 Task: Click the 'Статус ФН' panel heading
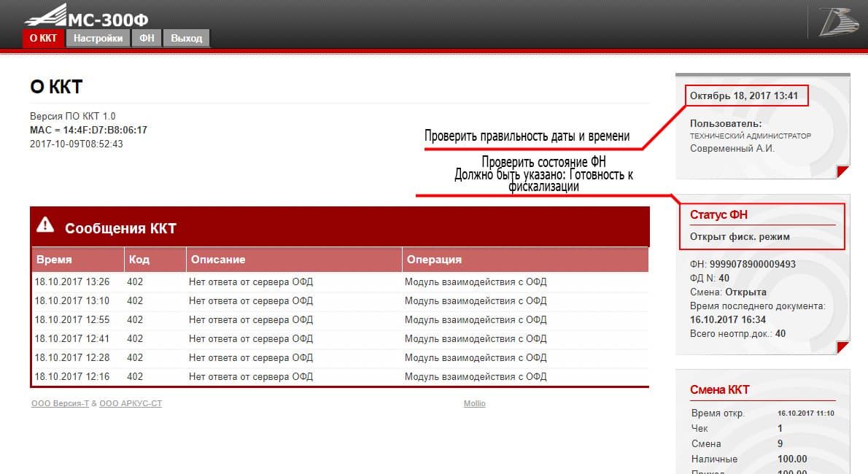tap(718, 215)
